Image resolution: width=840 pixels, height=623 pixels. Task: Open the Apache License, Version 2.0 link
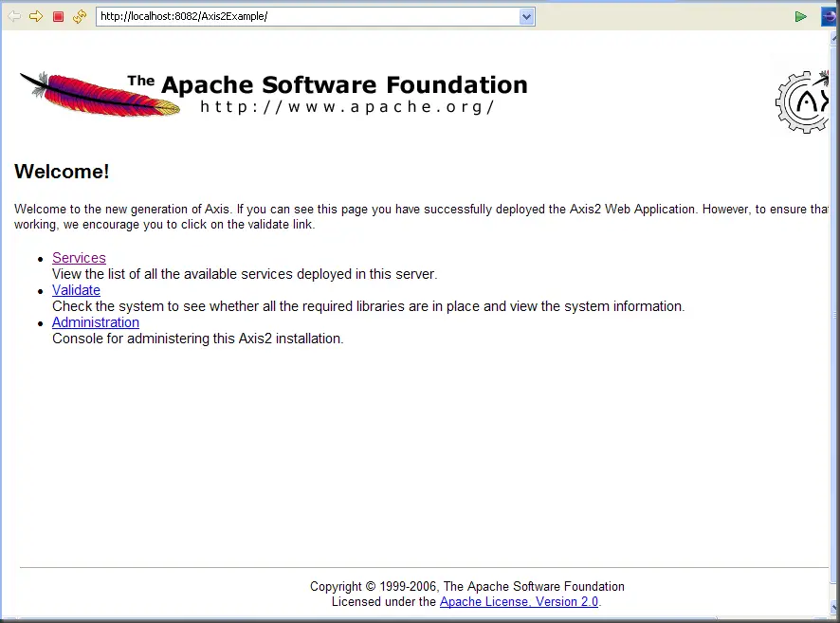519,601
